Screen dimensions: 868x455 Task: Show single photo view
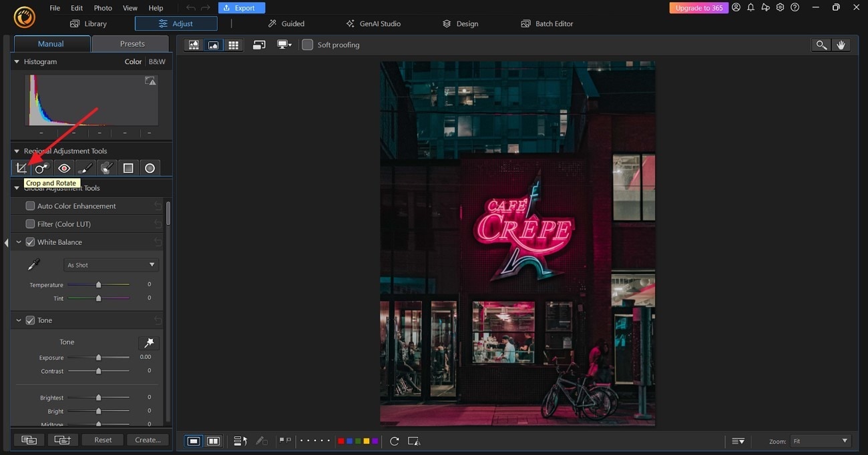[194, 441]
